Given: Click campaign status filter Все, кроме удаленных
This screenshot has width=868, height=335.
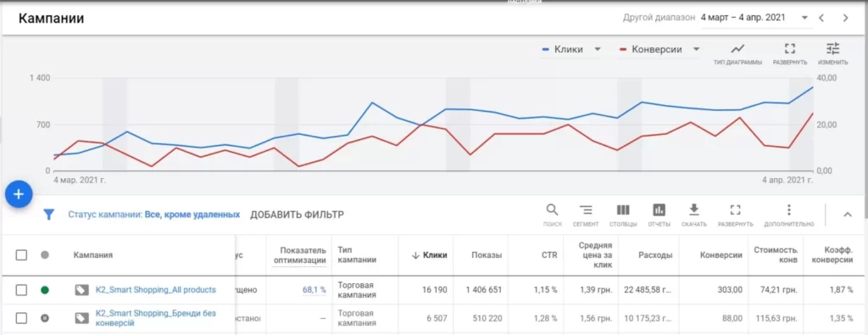Looking at the screenshot, I should 154,215.
